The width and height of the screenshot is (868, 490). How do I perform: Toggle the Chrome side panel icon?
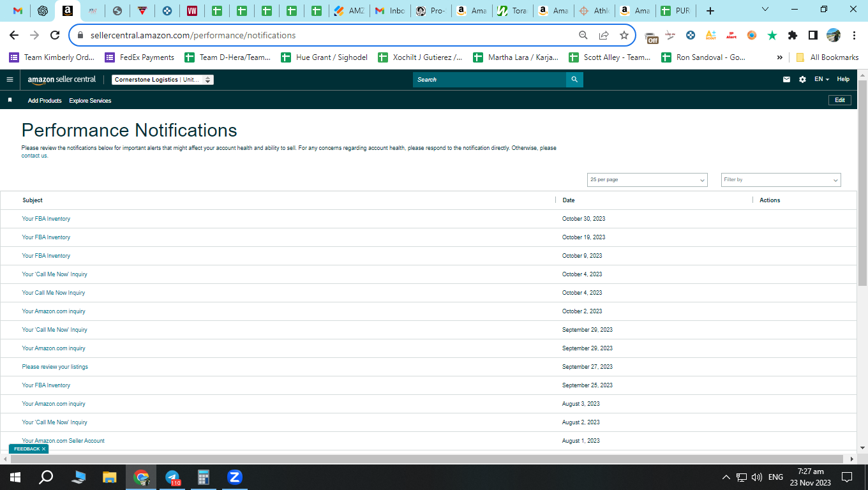point(813,35)
